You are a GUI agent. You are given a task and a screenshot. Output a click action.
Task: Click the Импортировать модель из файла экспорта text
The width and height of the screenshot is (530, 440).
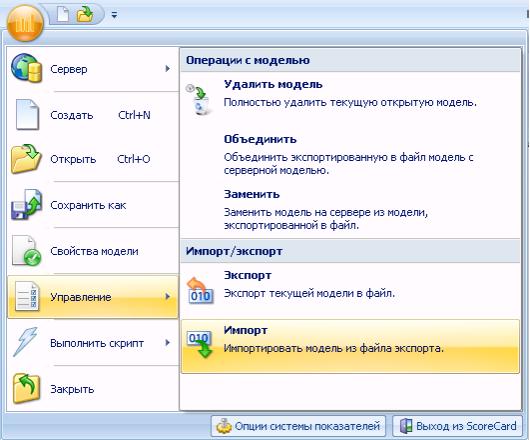click(334, 348)
